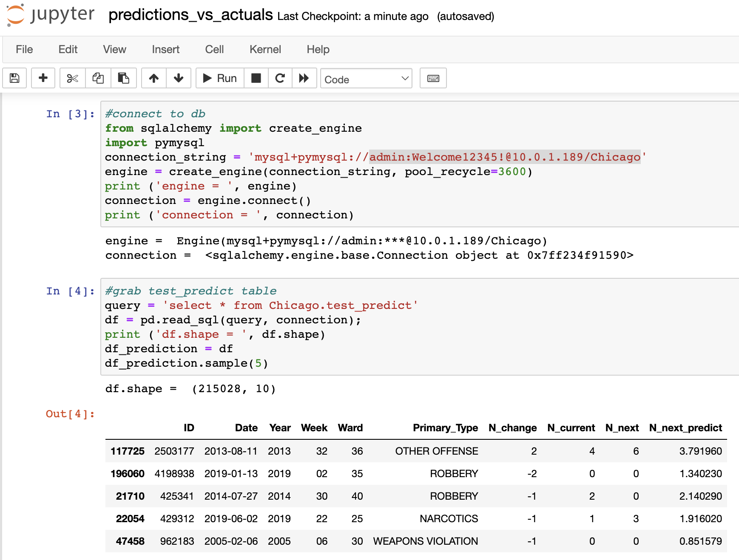Copy the selected cell
The height and width of the screenshot is (560, 739).
coord(98,78)
